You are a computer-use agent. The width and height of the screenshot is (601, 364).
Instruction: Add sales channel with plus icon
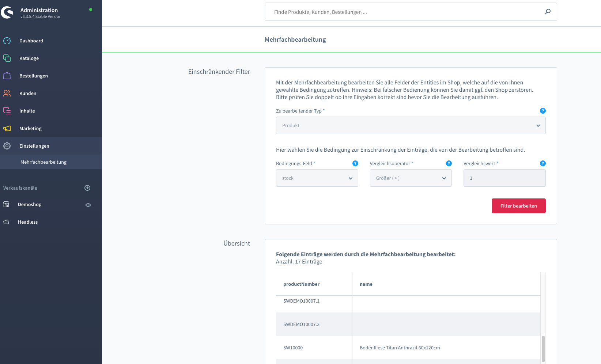(87, 188)
